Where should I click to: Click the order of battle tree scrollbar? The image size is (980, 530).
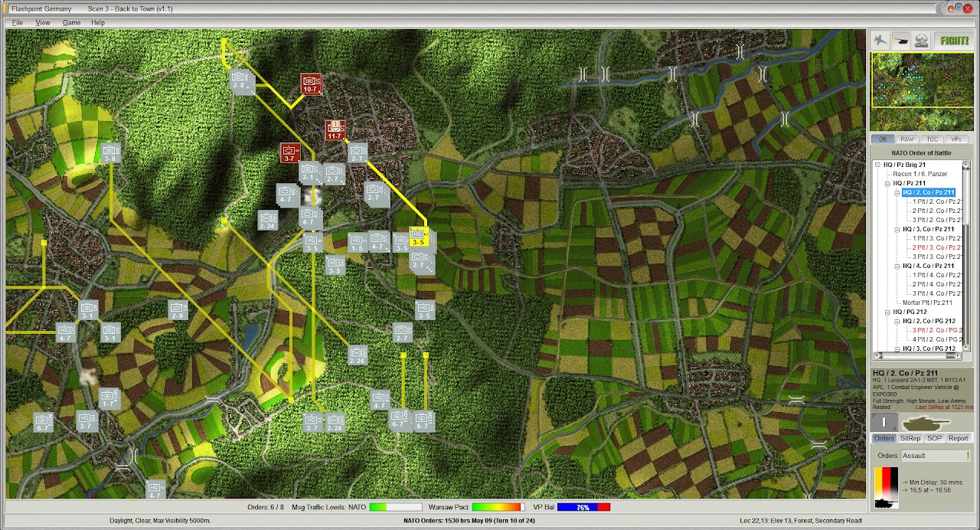tap(966, 255)
